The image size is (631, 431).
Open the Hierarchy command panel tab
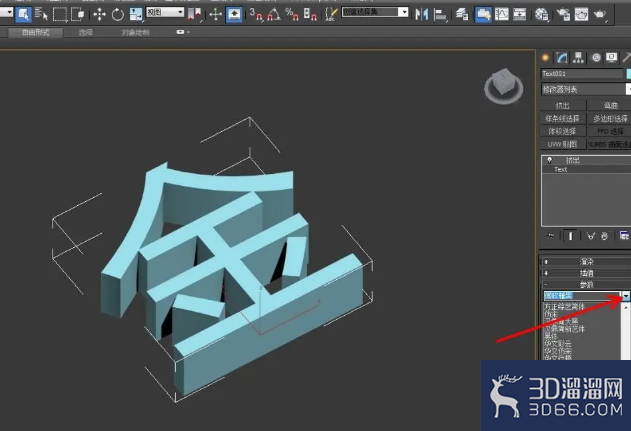pos(579,58)
